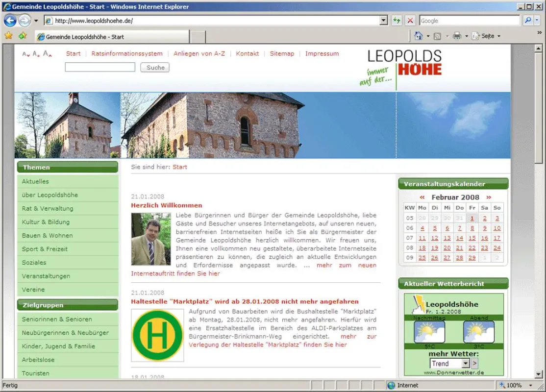The height and width of the screenshot is (392, 546).
Task: Open Aktuelles in Themen menu
Action: click(x=68, y=181)
